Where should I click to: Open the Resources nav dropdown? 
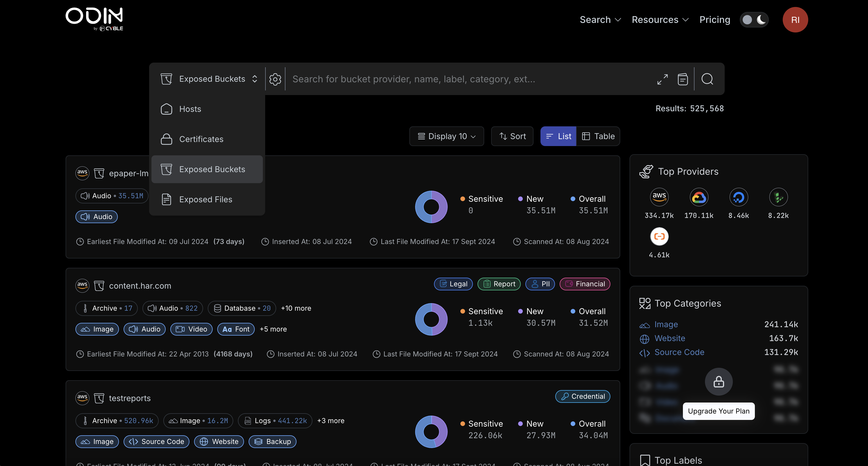click(660, 19)
